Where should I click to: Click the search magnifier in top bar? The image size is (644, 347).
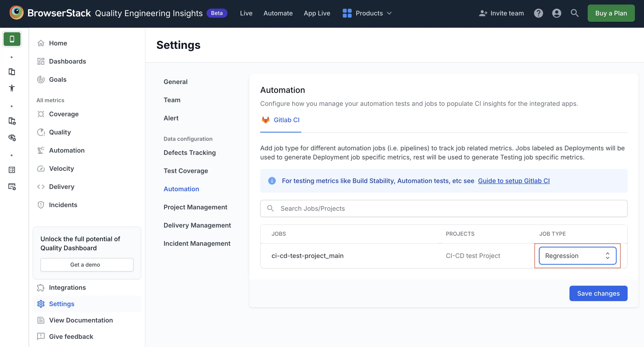(574, 13)
